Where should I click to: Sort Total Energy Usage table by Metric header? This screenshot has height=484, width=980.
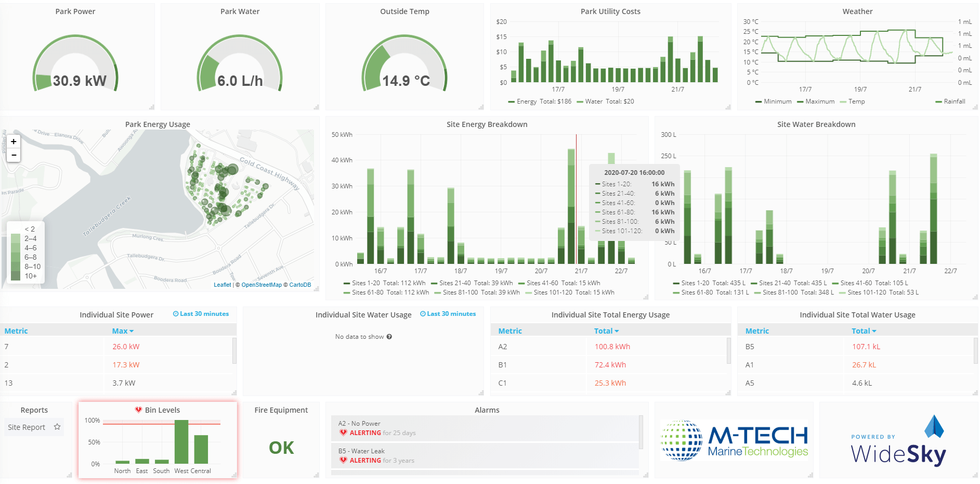[x=510, y=331]
